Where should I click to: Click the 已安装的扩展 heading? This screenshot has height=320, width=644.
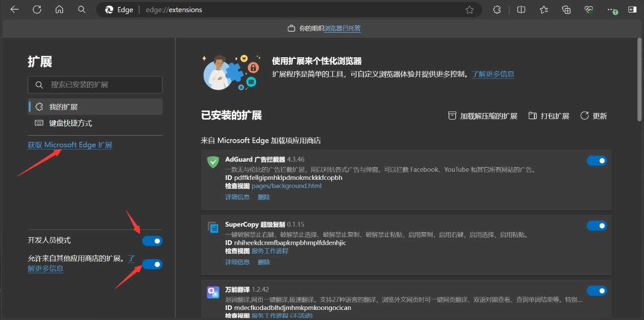[231, 115]
